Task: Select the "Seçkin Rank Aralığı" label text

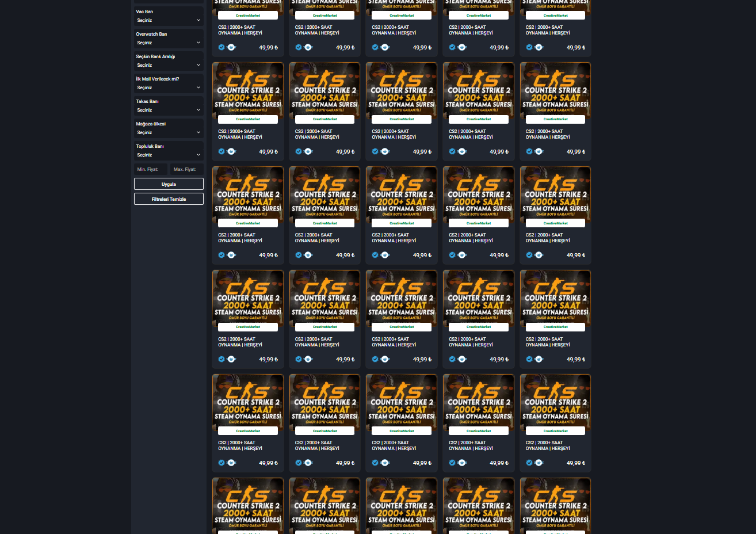Action: point(155,56)
